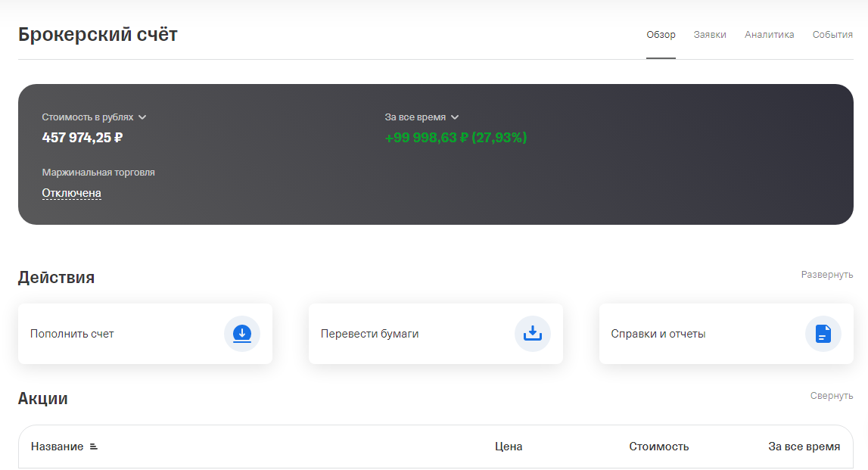Click the Цена column header
Screen dimensions: 868x470
tap(509, 447)
